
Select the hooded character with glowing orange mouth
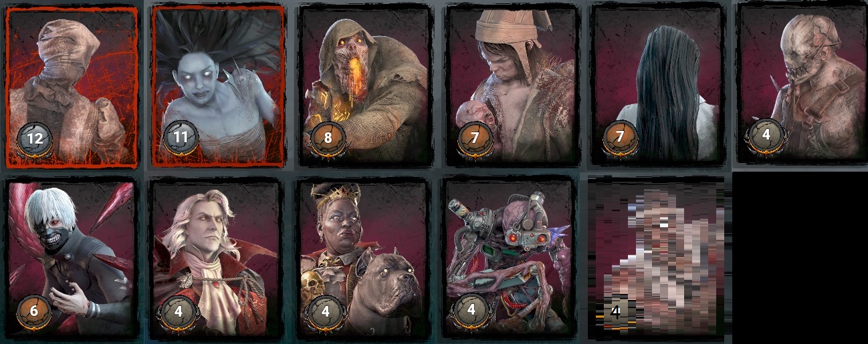364,83
